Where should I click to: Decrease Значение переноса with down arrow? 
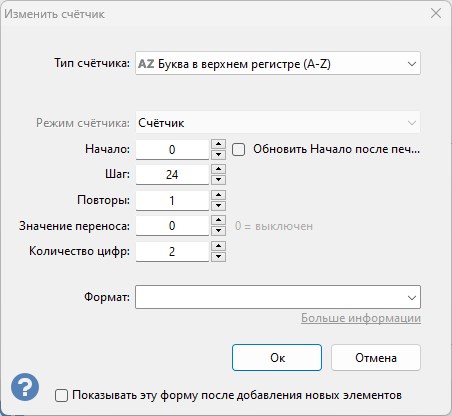coord(218,231)
